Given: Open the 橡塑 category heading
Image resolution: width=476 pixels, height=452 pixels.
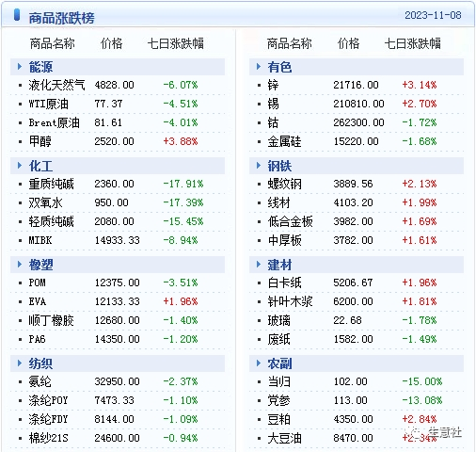Looking at the screenshot, I should pyautogui.click(x=40, y=265).
